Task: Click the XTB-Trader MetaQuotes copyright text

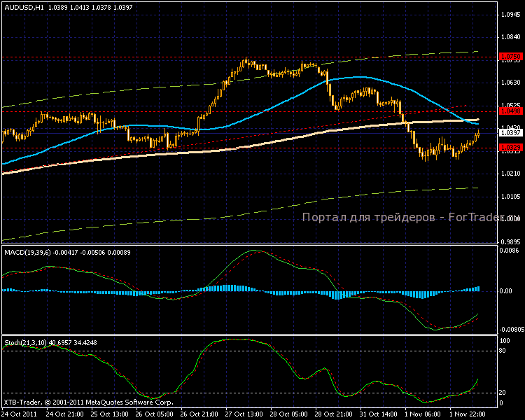Action: click(88, 402)
